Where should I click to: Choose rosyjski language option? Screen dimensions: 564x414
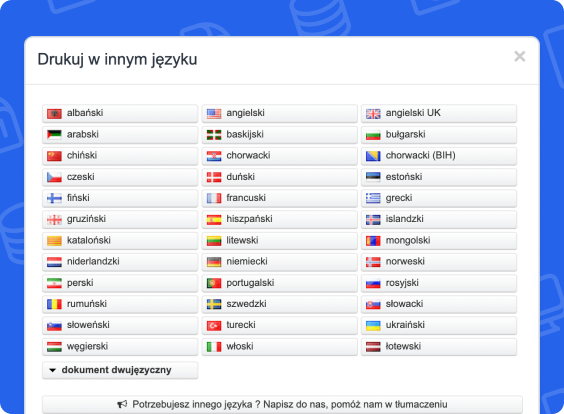[439, 283]
